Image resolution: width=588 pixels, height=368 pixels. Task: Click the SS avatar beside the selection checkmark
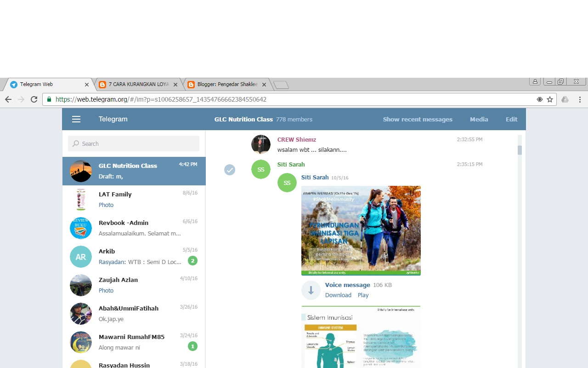[x=261, y=169]
